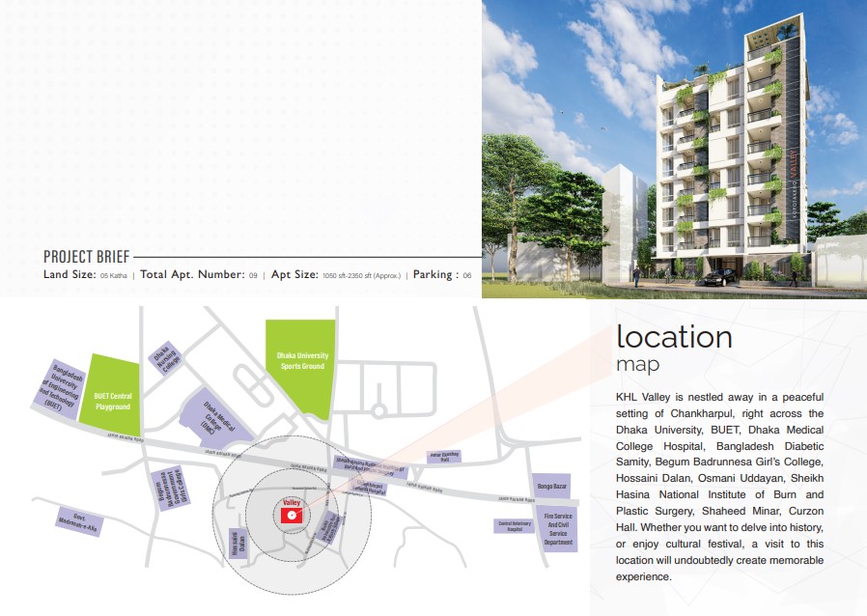867x616 pixels.
Task: Click the large 'location' heading
Action: (x=674, y=337)
